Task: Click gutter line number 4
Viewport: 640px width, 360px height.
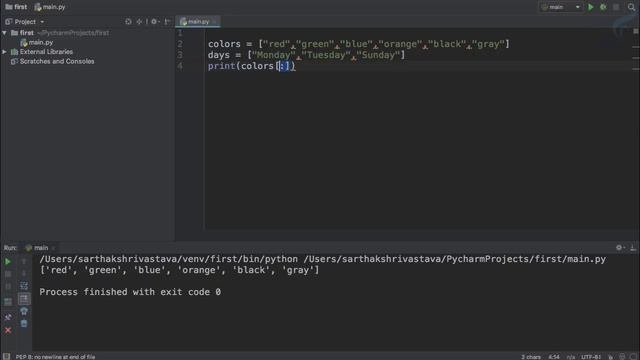Action: 180,66
